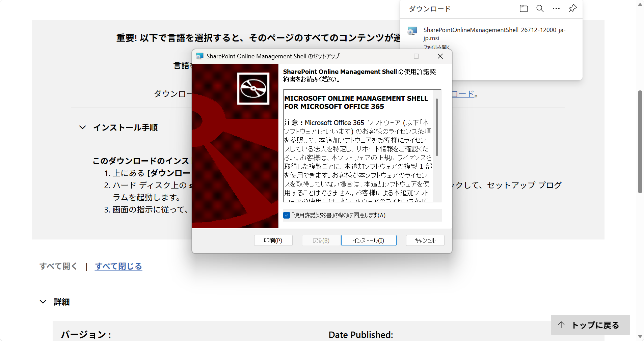
Task: Open more options in downloads panel
Action: click(556, 8)
